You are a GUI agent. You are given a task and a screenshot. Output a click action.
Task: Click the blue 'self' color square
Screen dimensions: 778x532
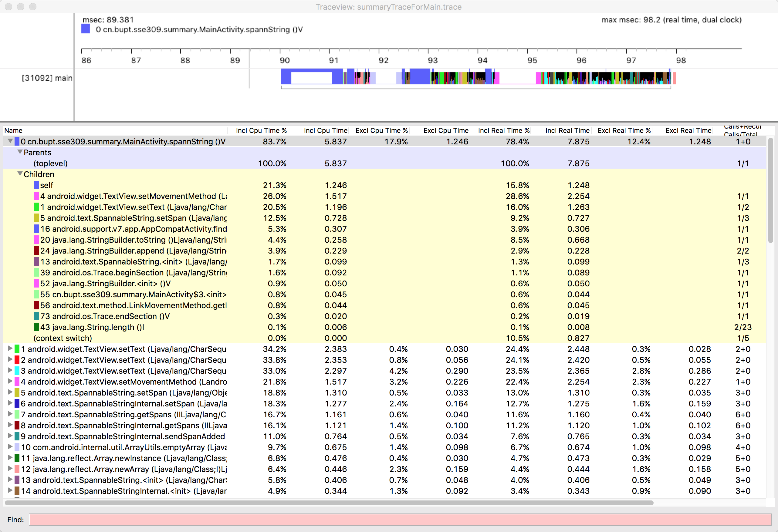(x=36, y=185)
